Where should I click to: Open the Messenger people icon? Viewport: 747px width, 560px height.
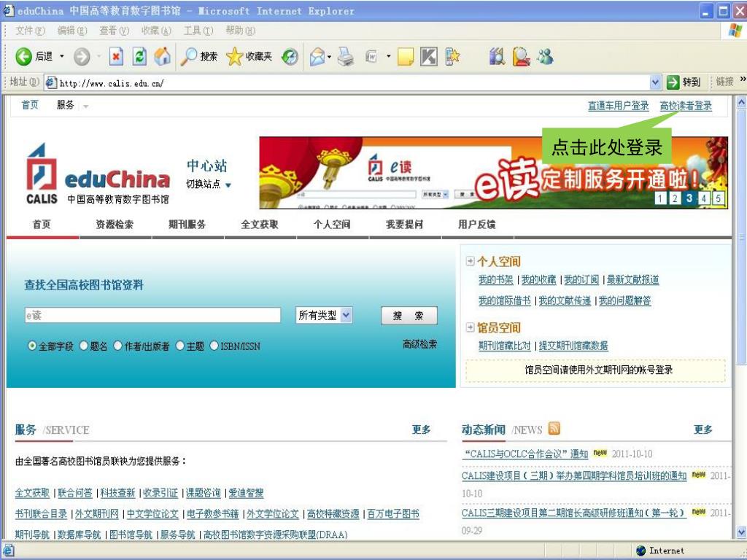pyautogui.click(x=546, y=56)
